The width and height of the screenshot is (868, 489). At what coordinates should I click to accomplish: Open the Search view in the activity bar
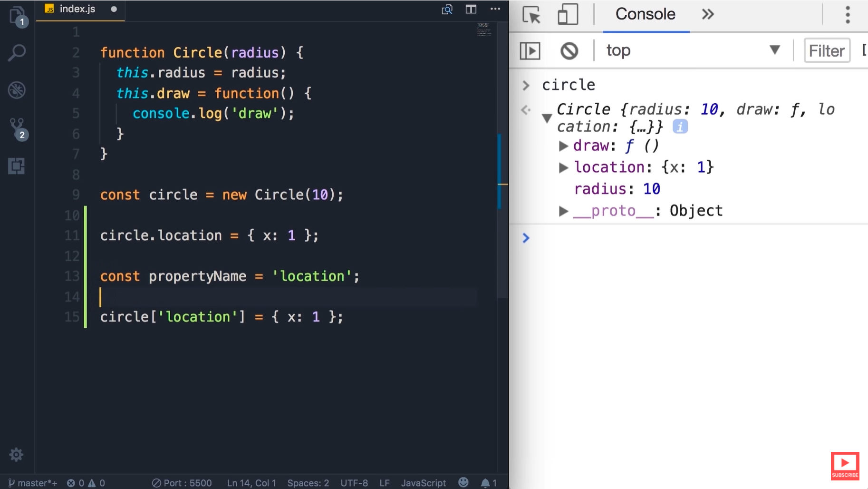17,53
